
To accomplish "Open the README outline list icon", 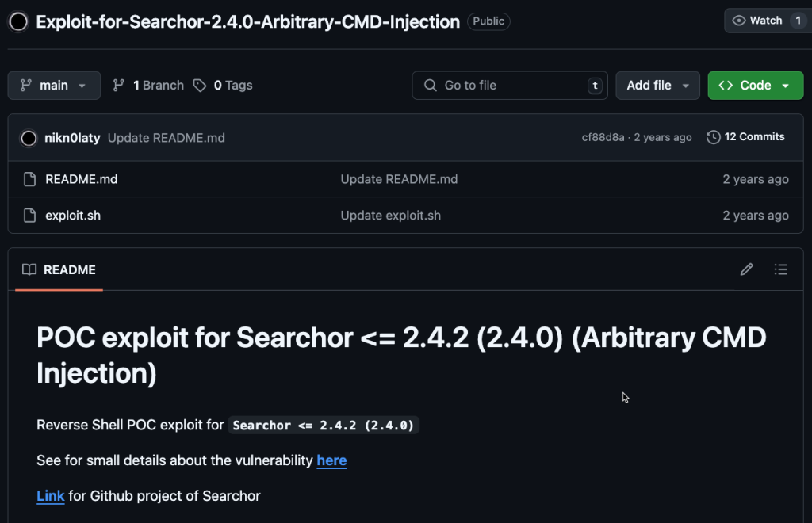I will (781, 269).
